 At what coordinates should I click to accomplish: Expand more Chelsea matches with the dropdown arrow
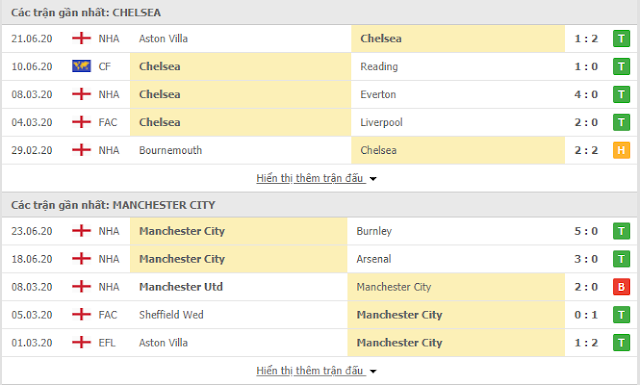[373, 179]
